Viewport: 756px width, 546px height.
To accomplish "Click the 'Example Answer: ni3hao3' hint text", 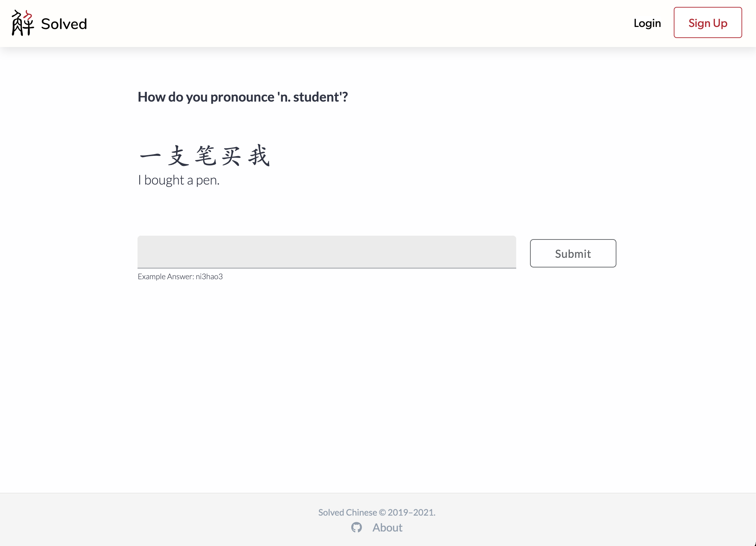I will coord(180,276).
